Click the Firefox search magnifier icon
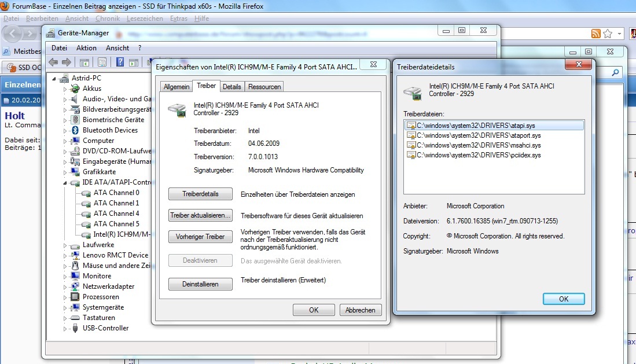 pyautogui.click(x=616, y=73)
